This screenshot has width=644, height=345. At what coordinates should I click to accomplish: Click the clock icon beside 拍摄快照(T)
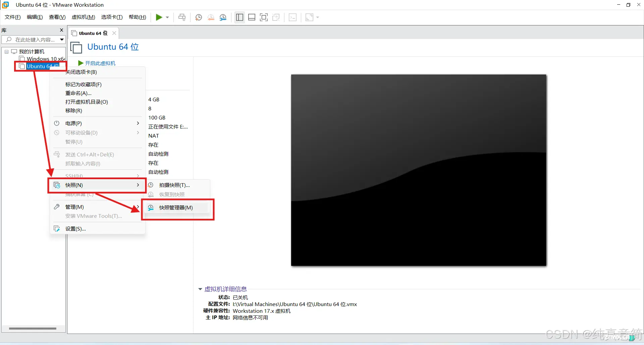(x=151, y=185)
